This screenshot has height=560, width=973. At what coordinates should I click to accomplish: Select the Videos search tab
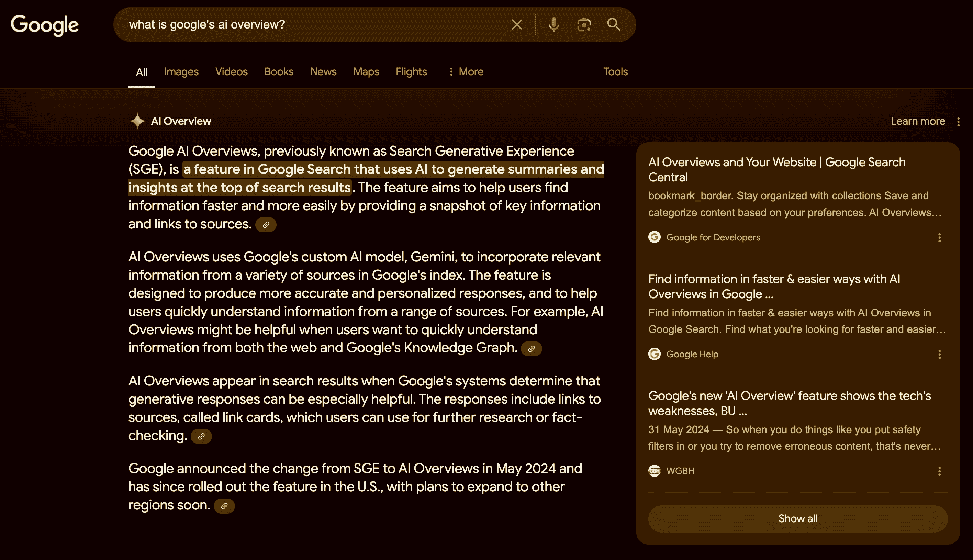[231, 71]
